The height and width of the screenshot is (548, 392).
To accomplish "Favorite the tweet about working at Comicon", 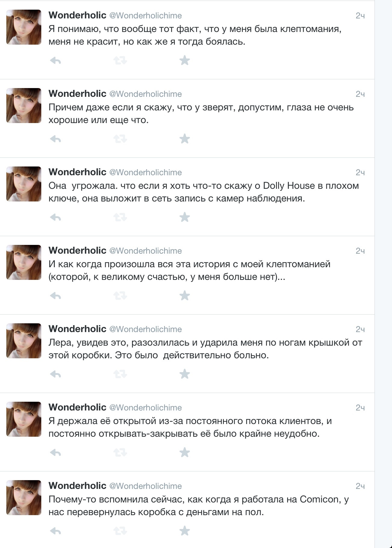I will pyautogui.click(x=184, y=531).
